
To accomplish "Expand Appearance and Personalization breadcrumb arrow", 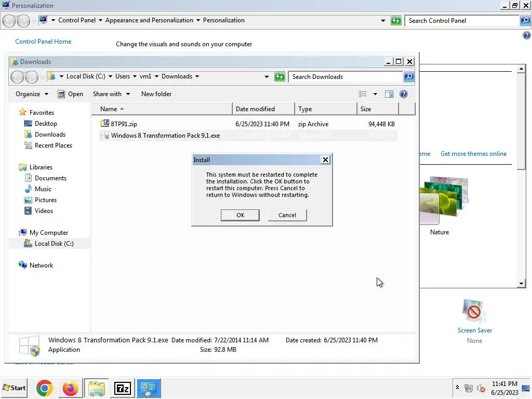I will (198, 20).
